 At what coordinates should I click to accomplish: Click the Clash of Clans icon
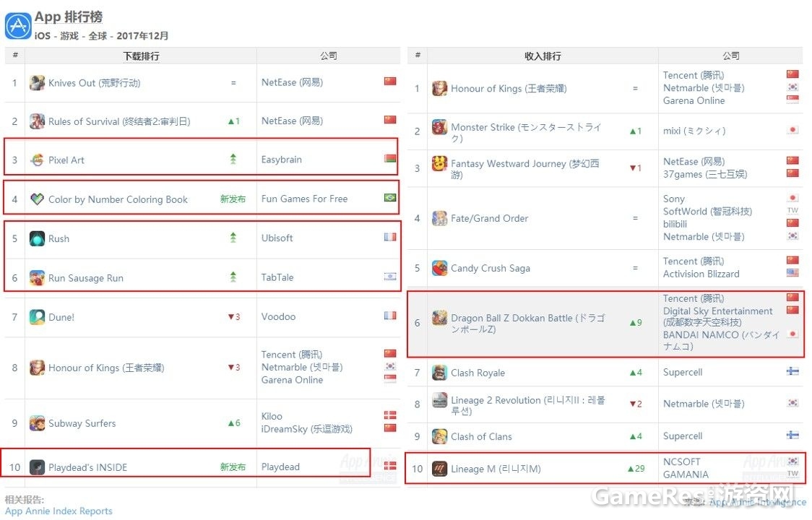[440, 437]
